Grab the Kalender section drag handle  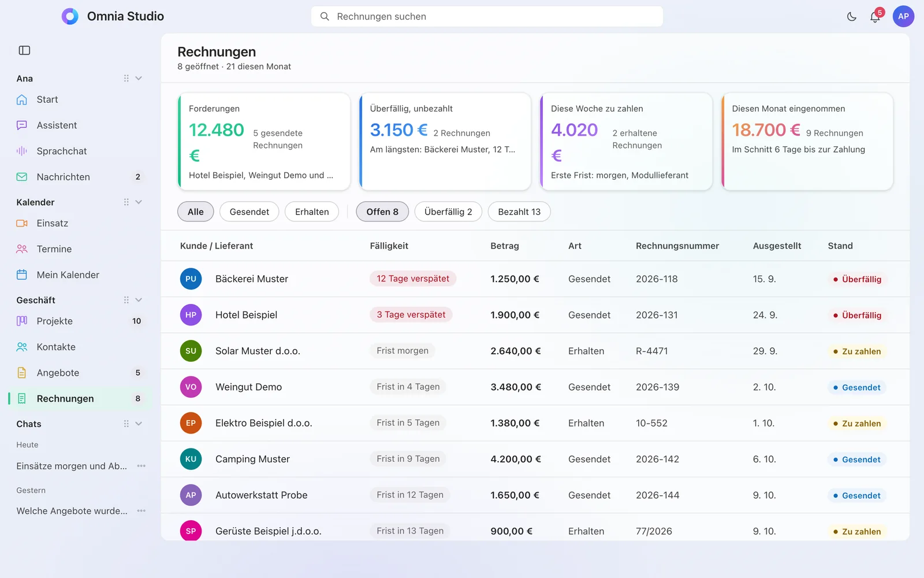point(126,202)
